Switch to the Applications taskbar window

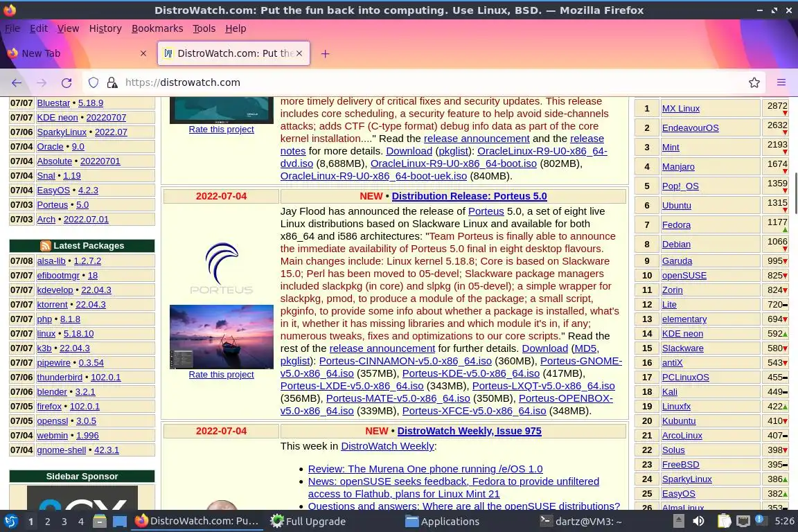442,522
